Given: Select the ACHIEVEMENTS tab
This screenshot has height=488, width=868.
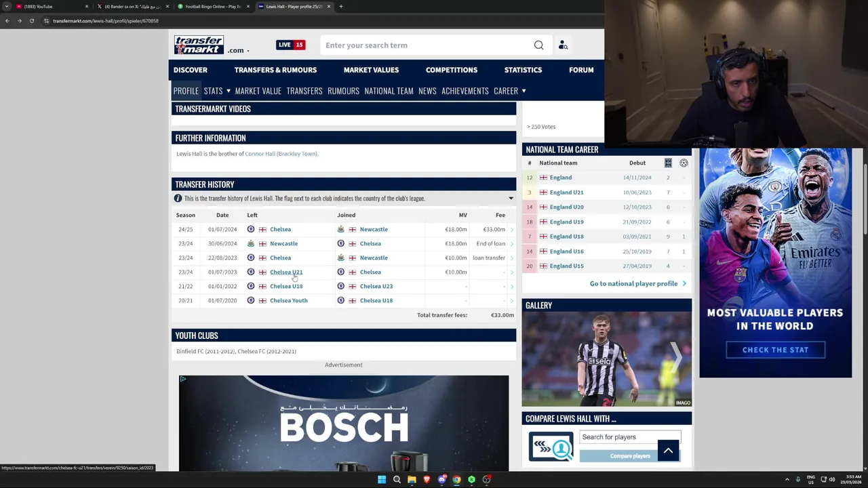Looking at the screenshot, I should tap(465, 91).
